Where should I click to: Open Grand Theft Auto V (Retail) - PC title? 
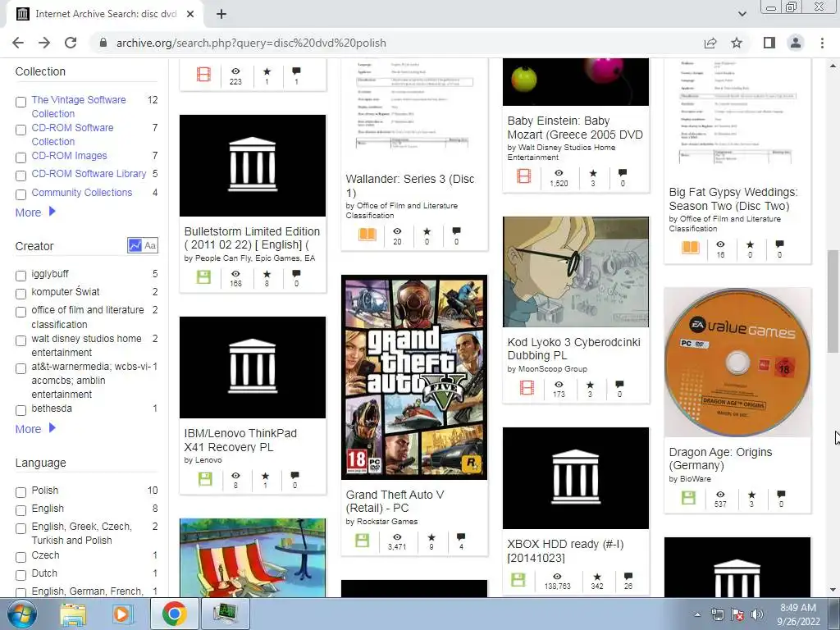[x=395, y=501]
